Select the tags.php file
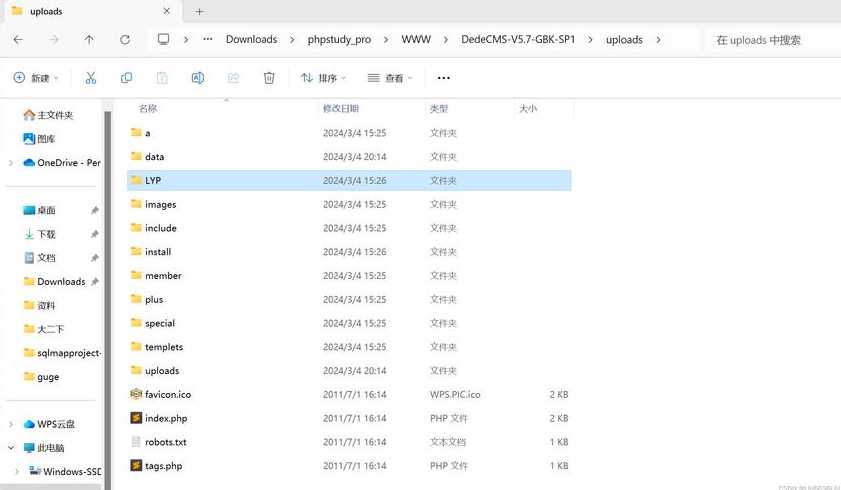 [349, 466]
